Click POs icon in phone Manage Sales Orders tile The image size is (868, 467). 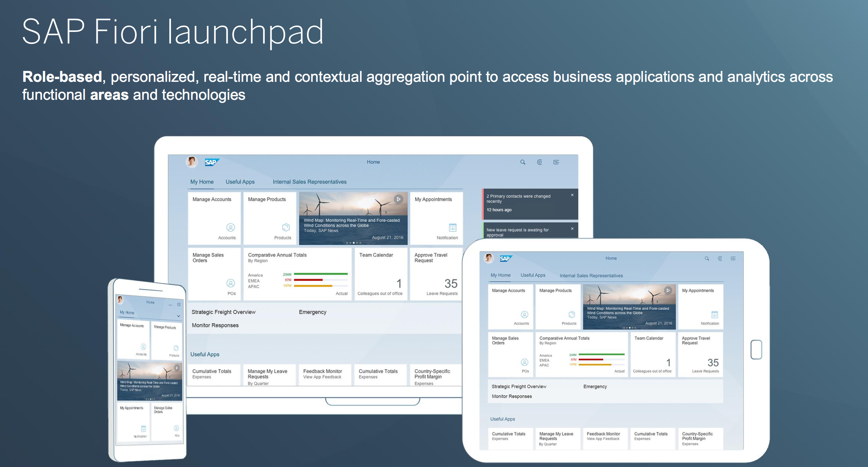coord(176,428)
